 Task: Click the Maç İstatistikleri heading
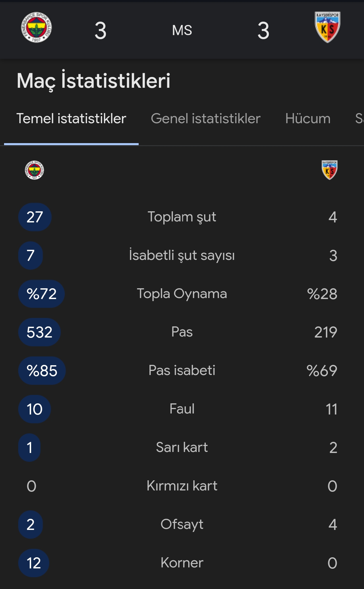click(93, 81)
